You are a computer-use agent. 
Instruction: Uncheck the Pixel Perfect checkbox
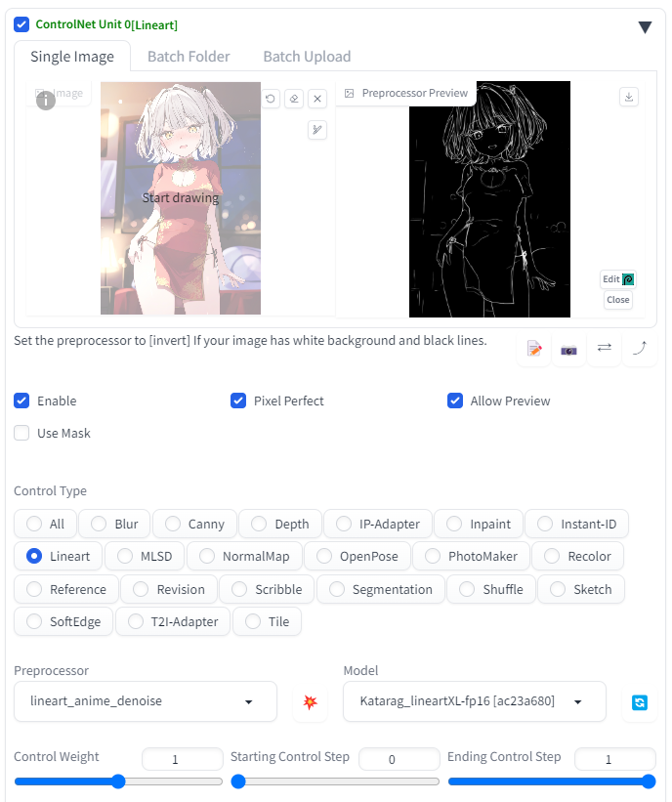click(x=238, y=401)
